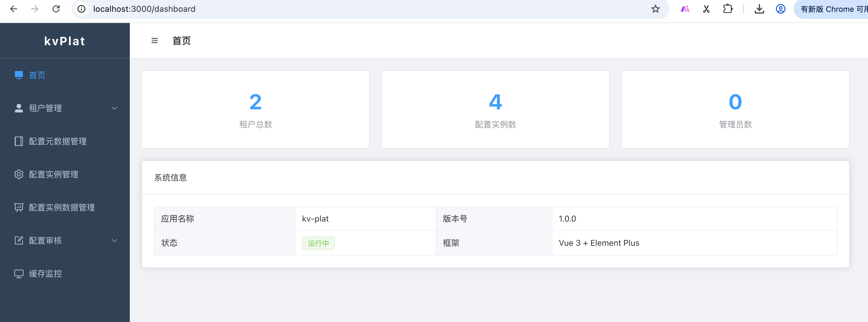868x322 pixels.
Task: Open the 配置审核 submenu
Action: (65, 240)
